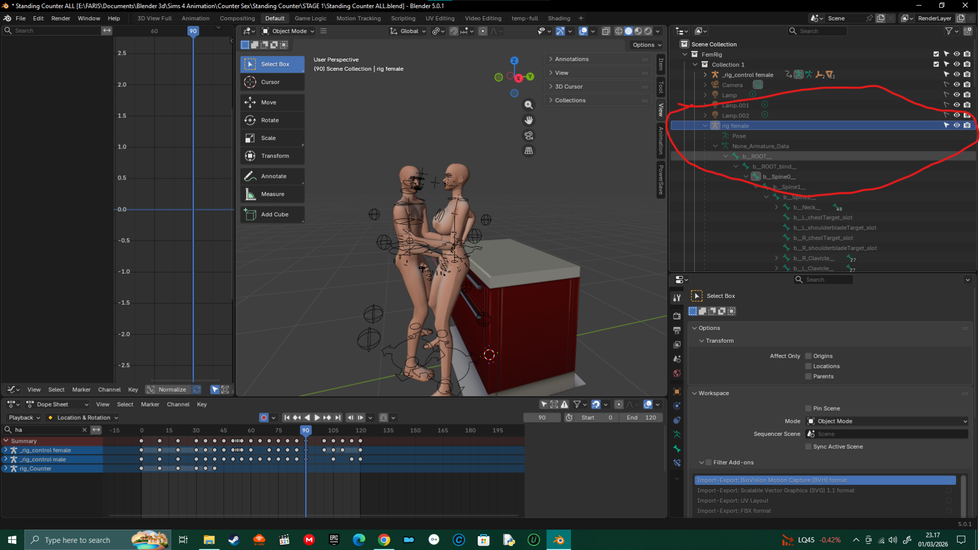The image size is (980, 550).
Task: Activate the Move tool
Action: [x=272, y=103]
